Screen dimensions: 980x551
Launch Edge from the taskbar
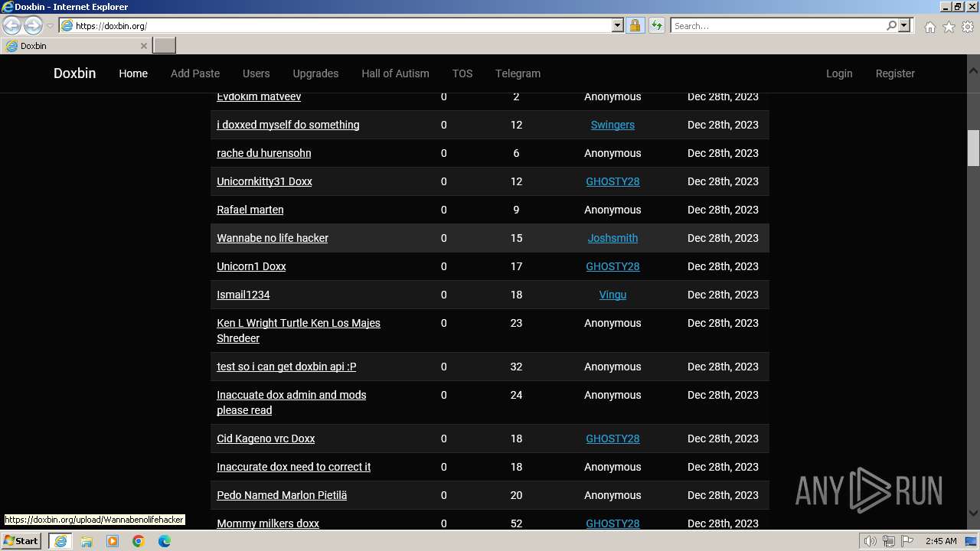coord(165,541)
